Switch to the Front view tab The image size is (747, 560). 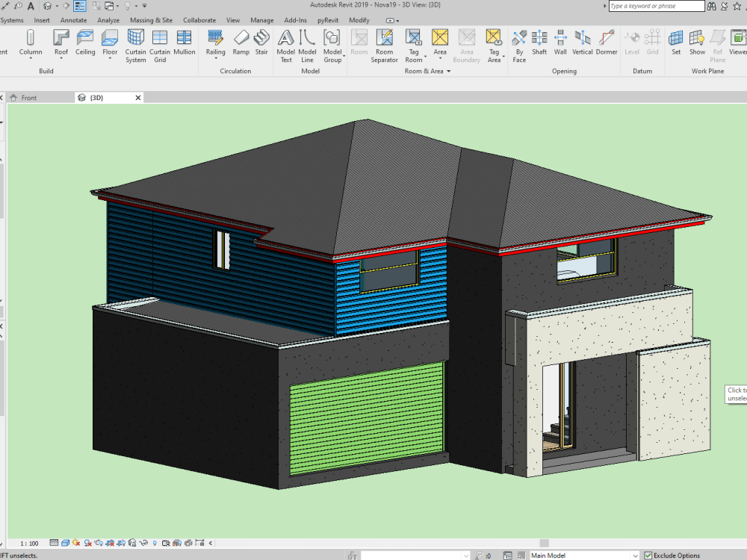pos(31,97)
